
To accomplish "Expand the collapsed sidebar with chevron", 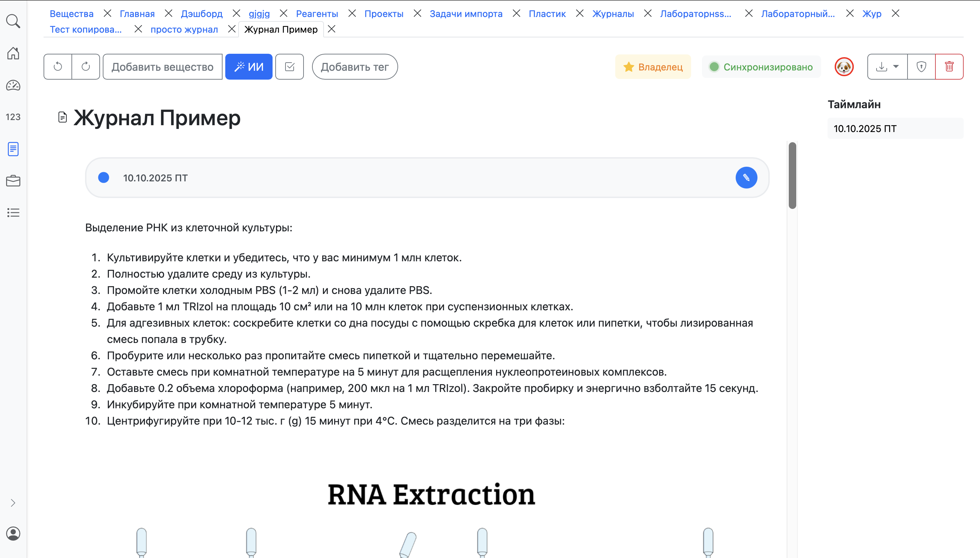I will point(13,503).
